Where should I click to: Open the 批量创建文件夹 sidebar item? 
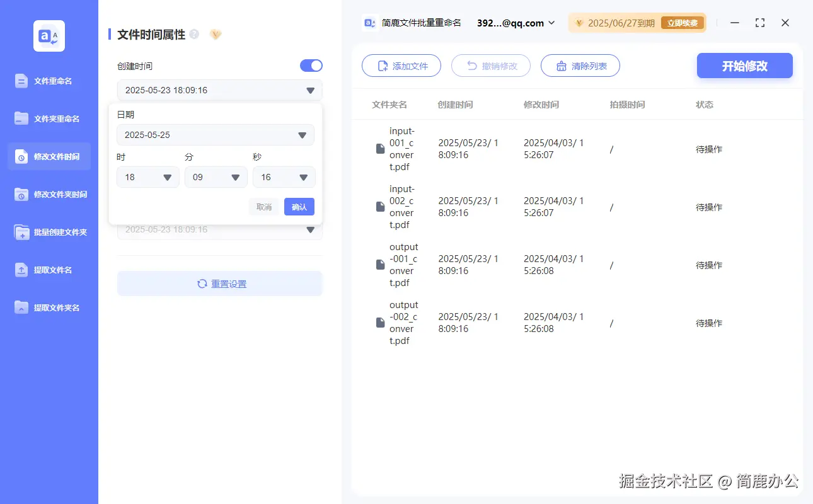(49, 232)
